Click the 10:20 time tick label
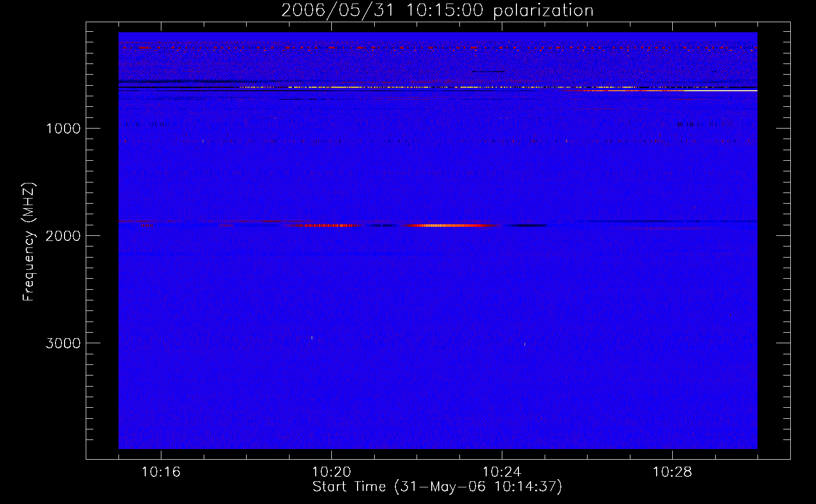816x504 pixels. coord(331,472)
